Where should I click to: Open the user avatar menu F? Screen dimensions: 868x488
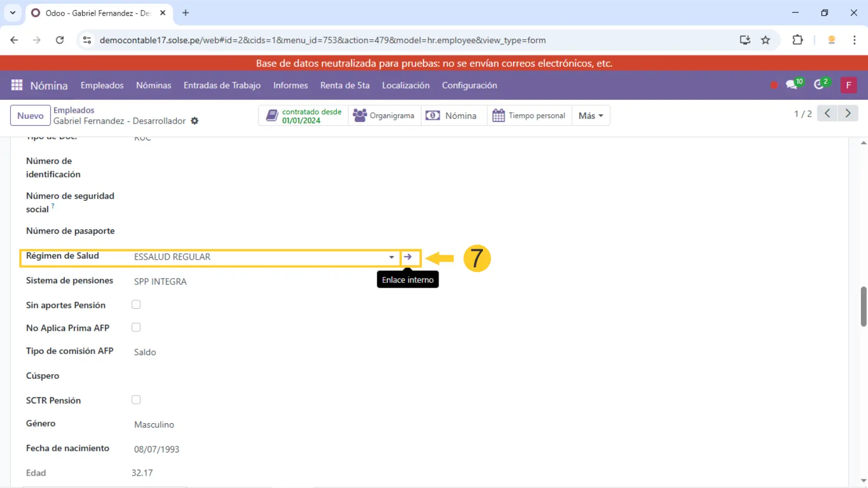pyautogui.click(x=848, y=85)
